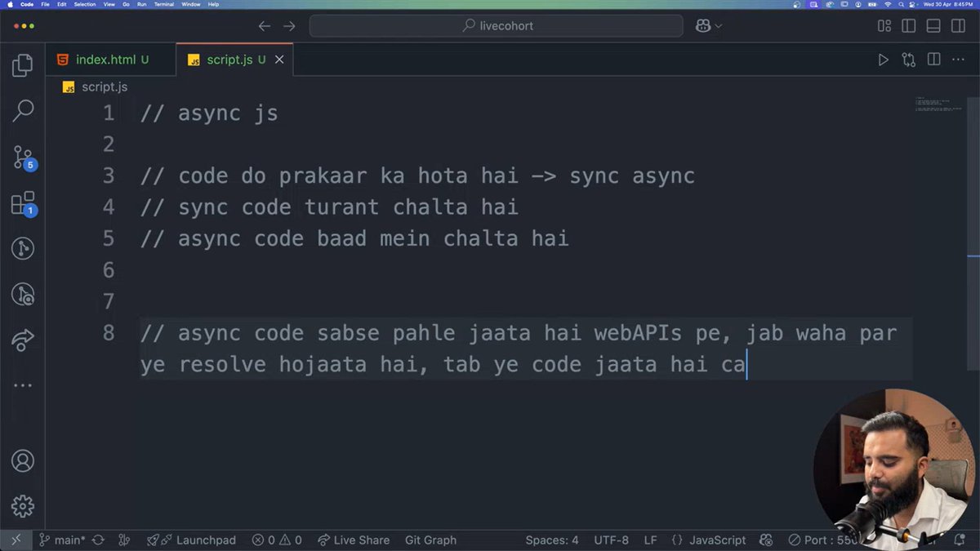The height and width of the screenshot is (551, 980).
Task: Open the Explorer view in activity bar
Action: coord(23,65)
